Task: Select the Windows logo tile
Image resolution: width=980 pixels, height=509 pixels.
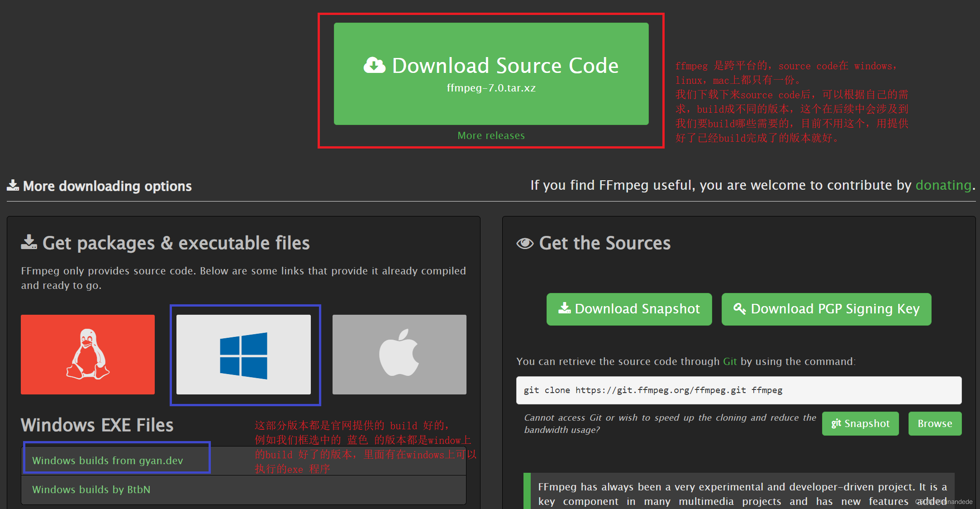Action: coord(243,355)
